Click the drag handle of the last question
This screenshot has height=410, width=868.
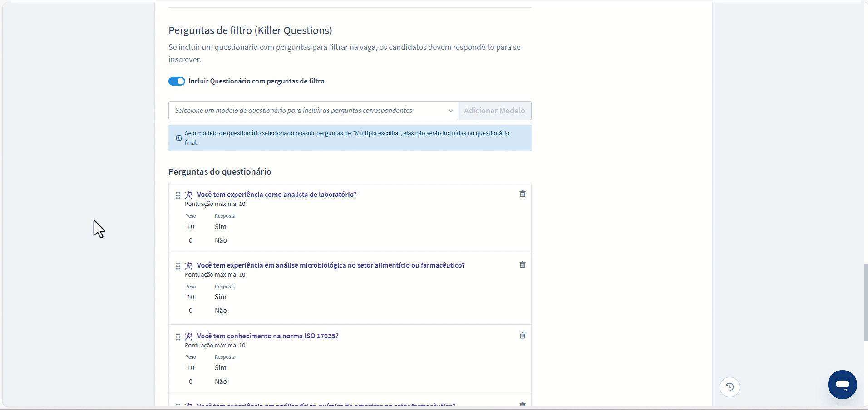(178, 404)
